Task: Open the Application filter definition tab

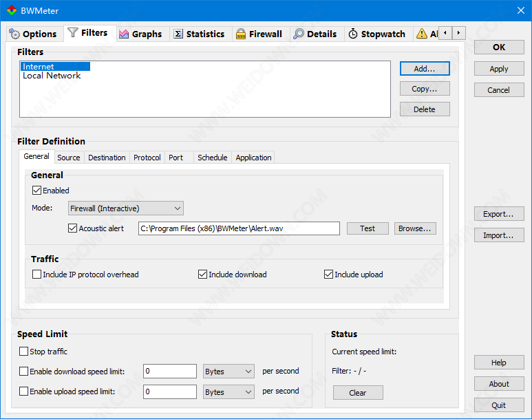Action: [x=253, y=158]
